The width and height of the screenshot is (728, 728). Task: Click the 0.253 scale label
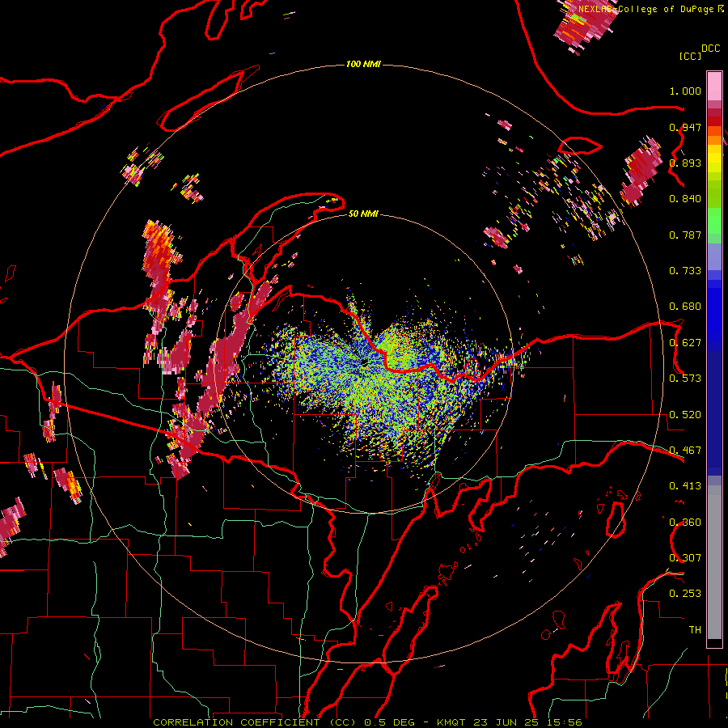(x=685, y=594)
